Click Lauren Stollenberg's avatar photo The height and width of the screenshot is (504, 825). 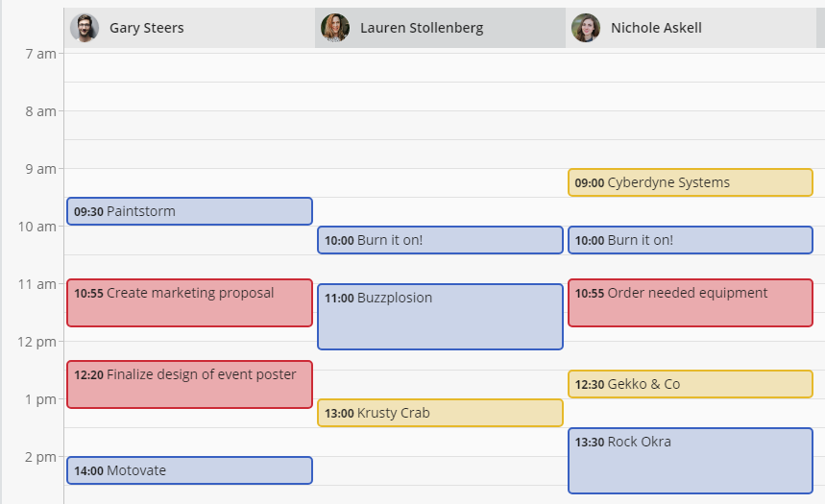(335, 28)
